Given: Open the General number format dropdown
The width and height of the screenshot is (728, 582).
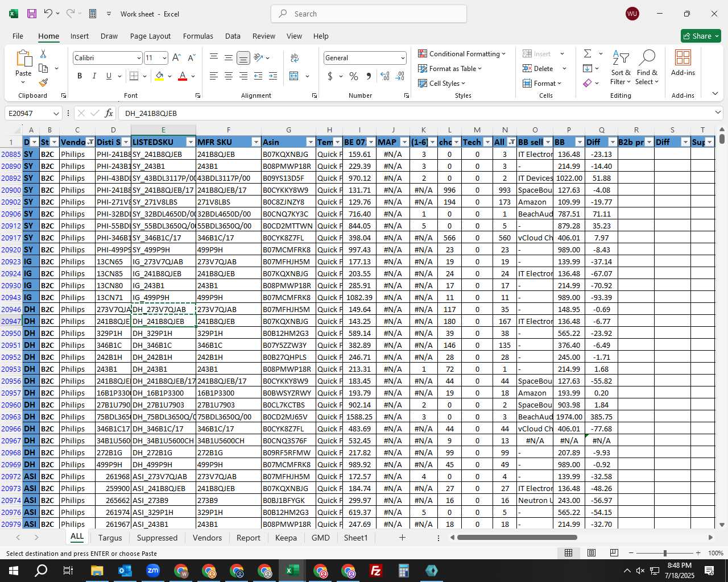Looking at the screenshot, I should pos(403,58).
